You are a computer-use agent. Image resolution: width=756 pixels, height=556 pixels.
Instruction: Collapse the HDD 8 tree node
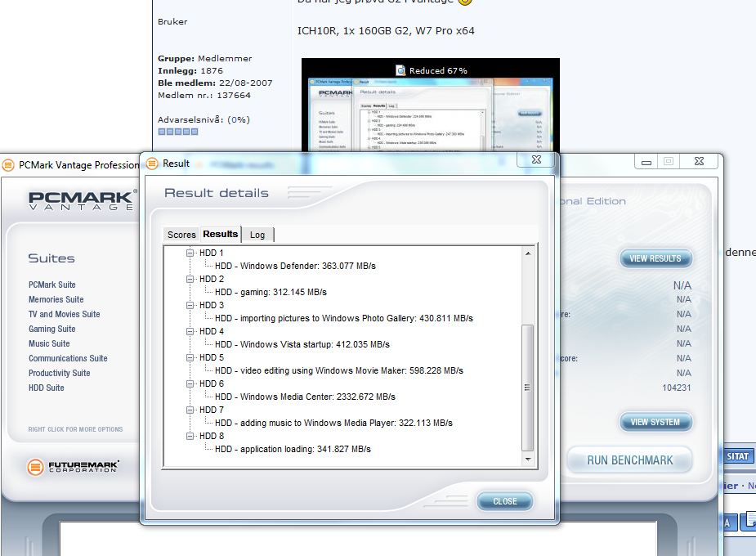point(190,436)
